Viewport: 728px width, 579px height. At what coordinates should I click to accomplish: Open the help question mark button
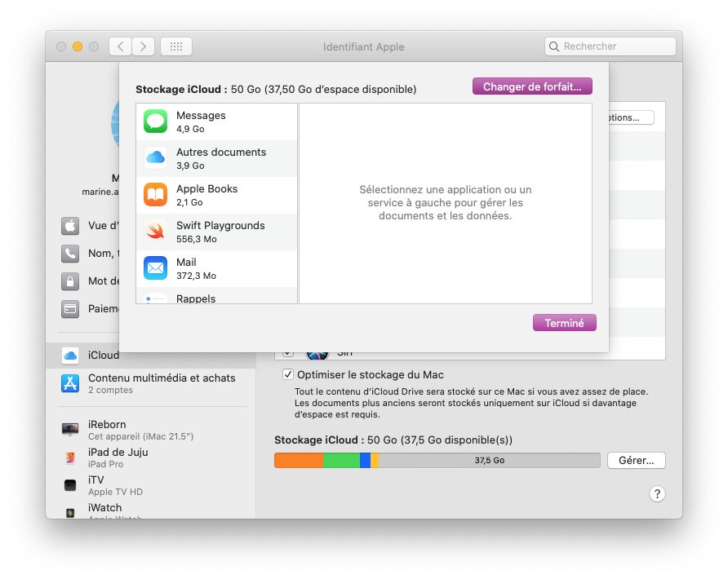(657, 493)
